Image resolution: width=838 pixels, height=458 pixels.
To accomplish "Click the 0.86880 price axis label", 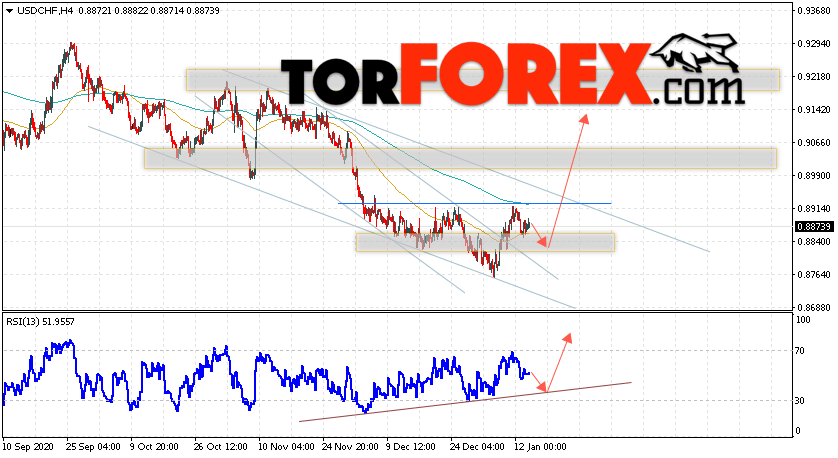I will [x=814, y=308].
